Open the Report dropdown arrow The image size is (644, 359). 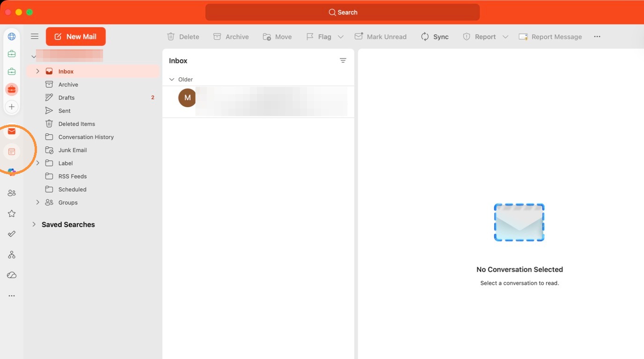505,37
